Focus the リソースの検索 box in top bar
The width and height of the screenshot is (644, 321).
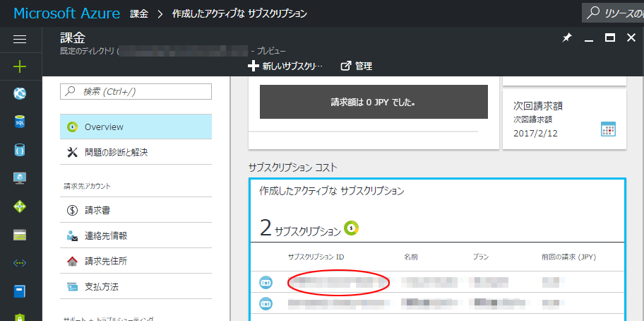(613, 13)
